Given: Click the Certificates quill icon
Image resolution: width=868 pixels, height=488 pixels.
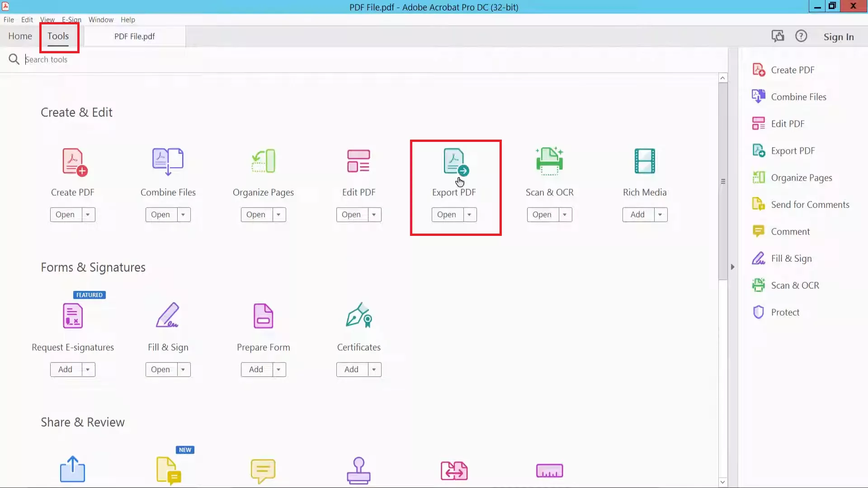Looking at the screenshot, I should click(x=359, y=316).
